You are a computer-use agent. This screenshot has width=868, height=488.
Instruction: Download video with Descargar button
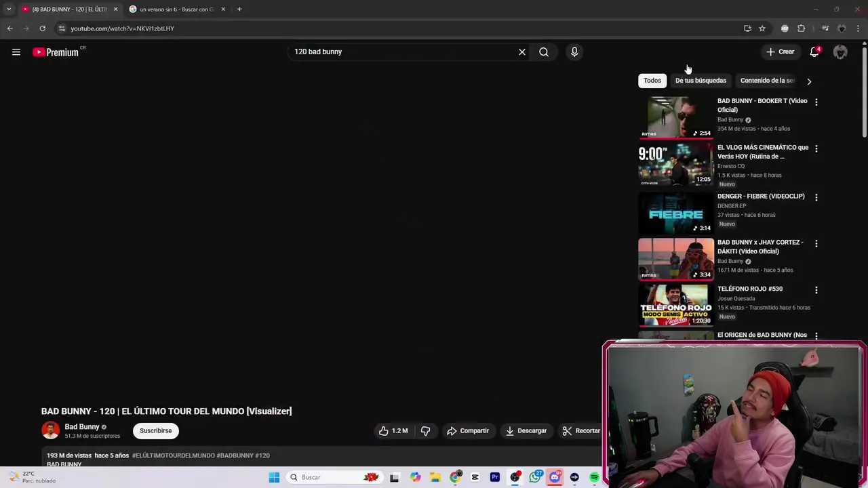click(x=526, y=431)
